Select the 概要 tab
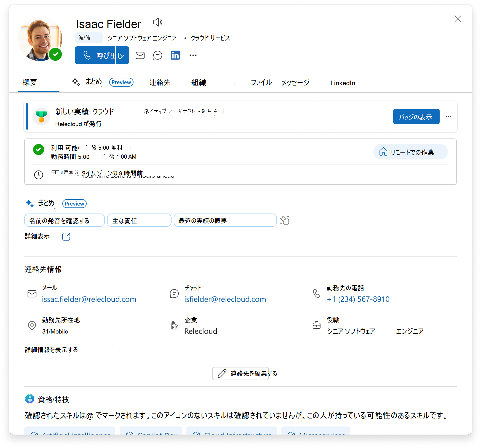 point(30,82)
